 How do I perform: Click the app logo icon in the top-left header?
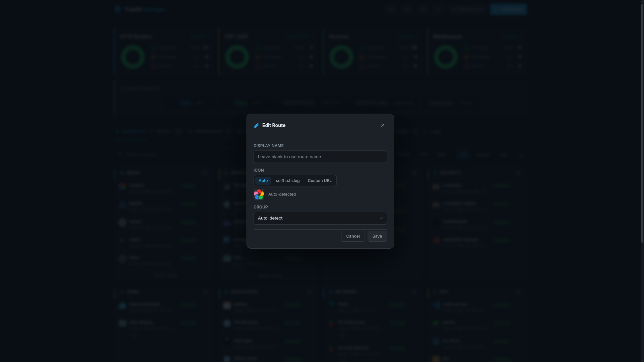pyautogui.click(x=118, y=9)
